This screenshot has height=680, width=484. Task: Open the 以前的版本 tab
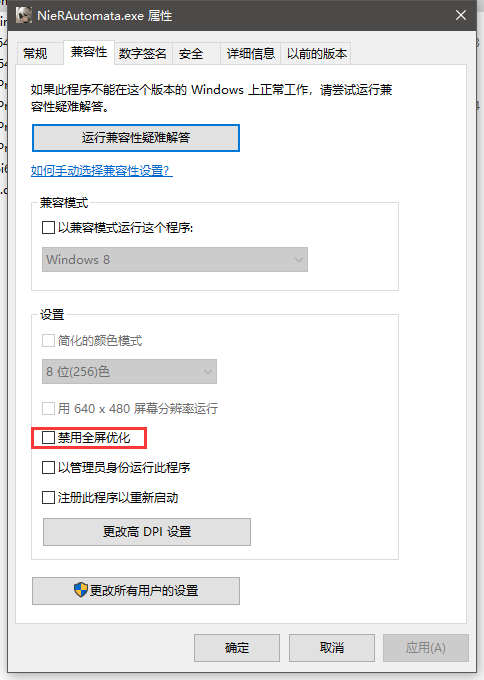317,54
